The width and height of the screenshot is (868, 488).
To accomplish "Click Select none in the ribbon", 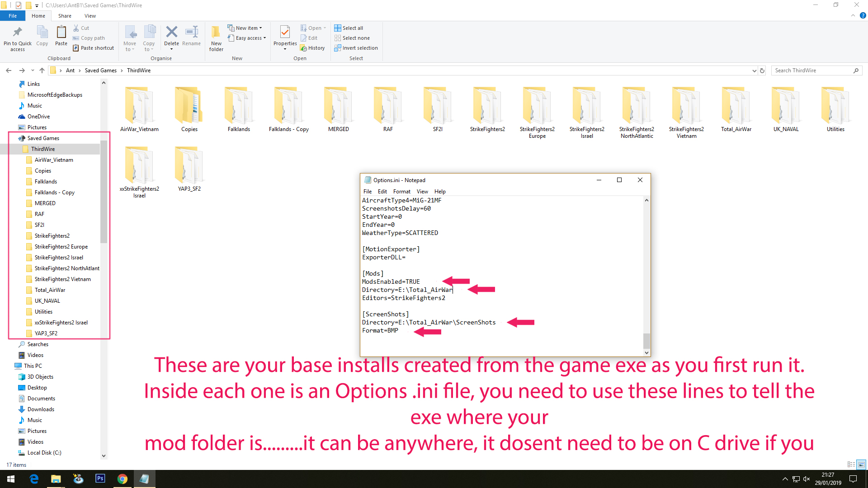I will pos(352,38).
